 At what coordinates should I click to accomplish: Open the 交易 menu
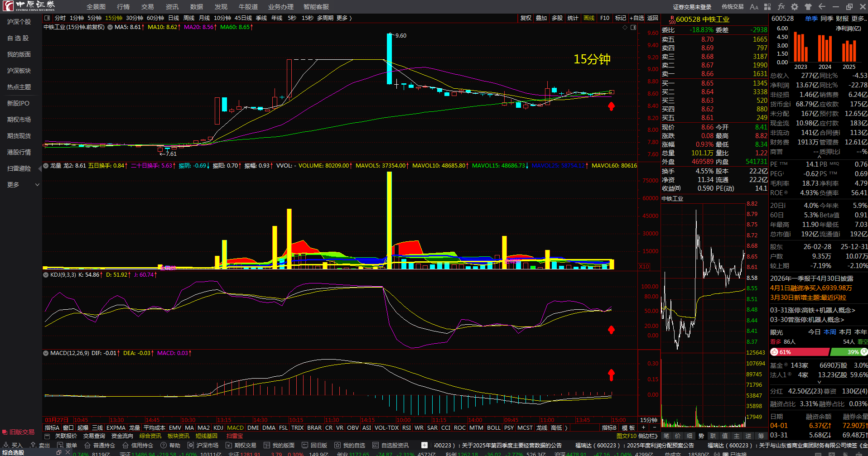click(148, 7)
